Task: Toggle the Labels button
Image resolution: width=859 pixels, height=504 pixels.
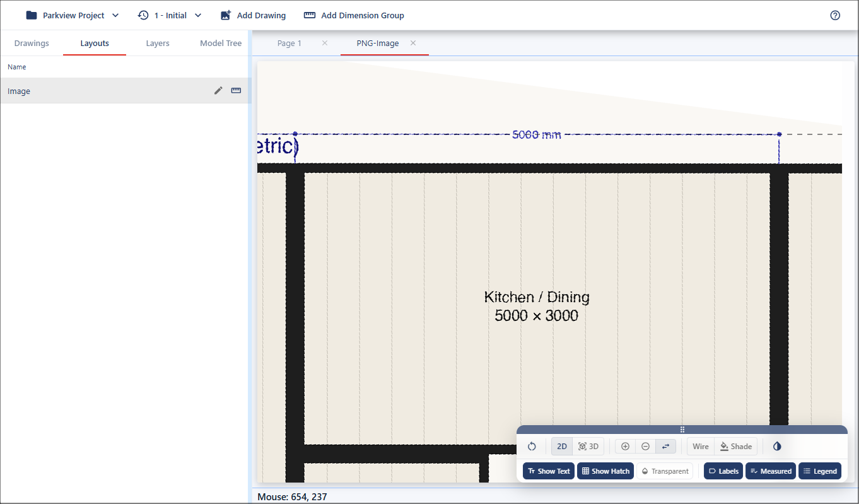Action: tap(723, 471)
